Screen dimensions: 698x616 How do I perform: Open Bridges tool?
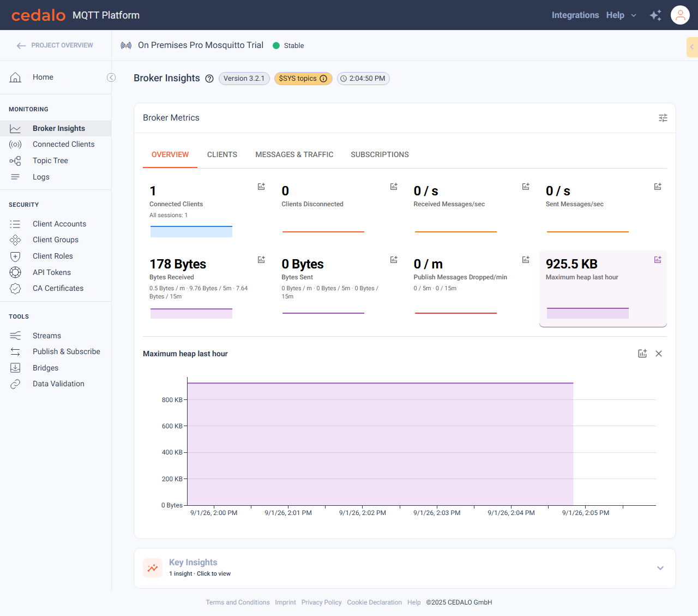(x=56, y=368)
